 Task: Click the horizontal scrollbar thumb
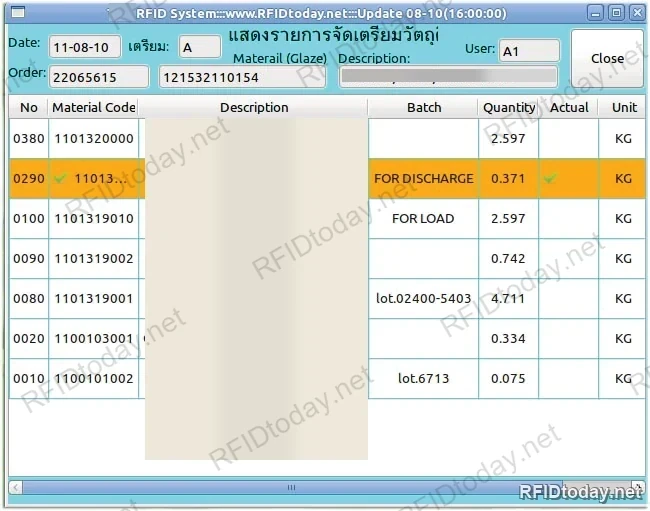click(292, 487)
